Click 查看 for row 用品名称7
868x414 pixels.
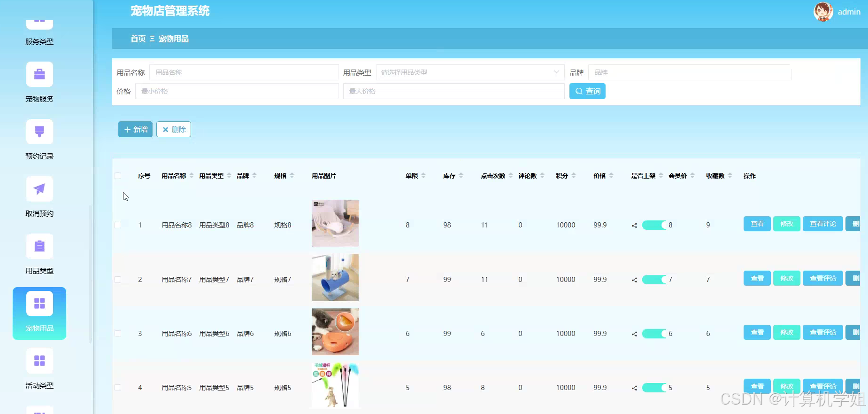[x=757, y=278]
